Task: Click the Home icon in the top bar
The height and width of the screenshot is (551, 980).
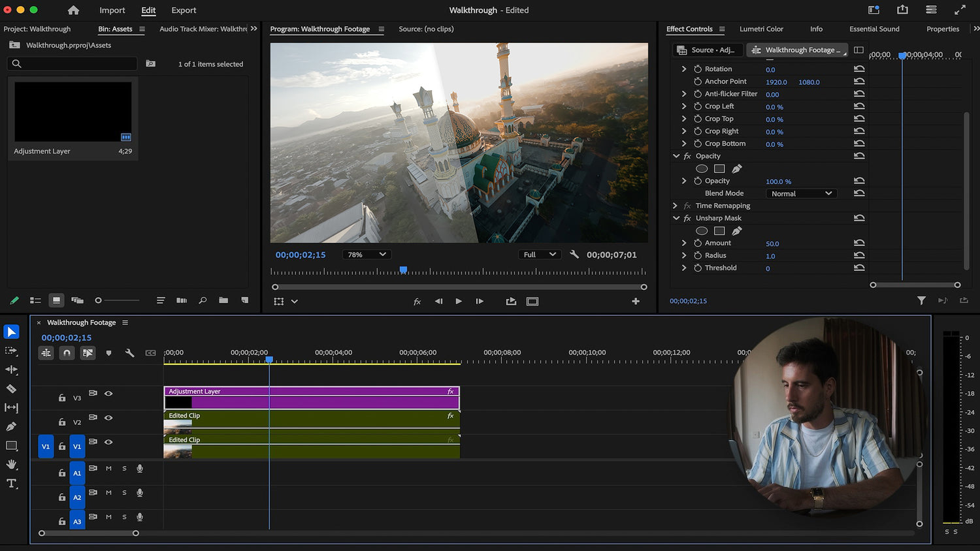Action: coord(73,10)
